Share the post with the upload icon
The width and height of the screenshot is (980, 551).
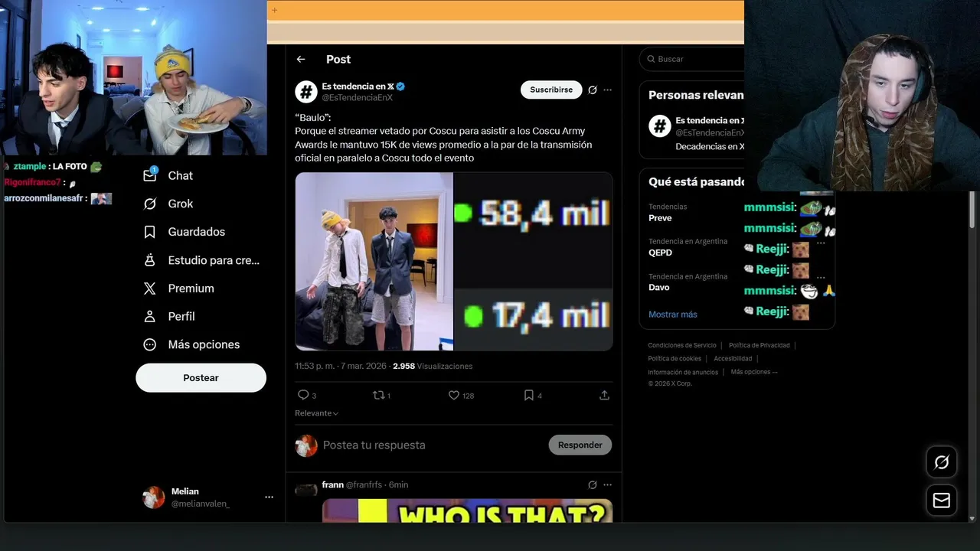604,395
